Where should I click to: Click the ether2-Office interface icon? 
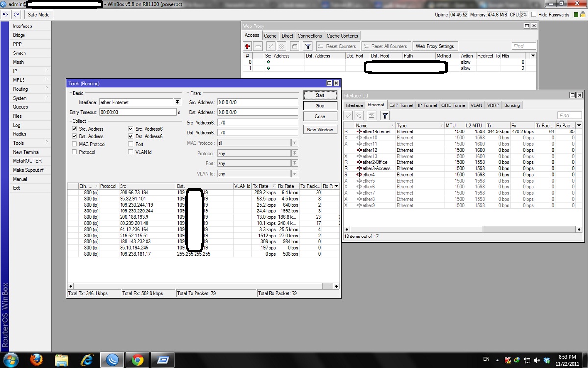tap(359, 162)
